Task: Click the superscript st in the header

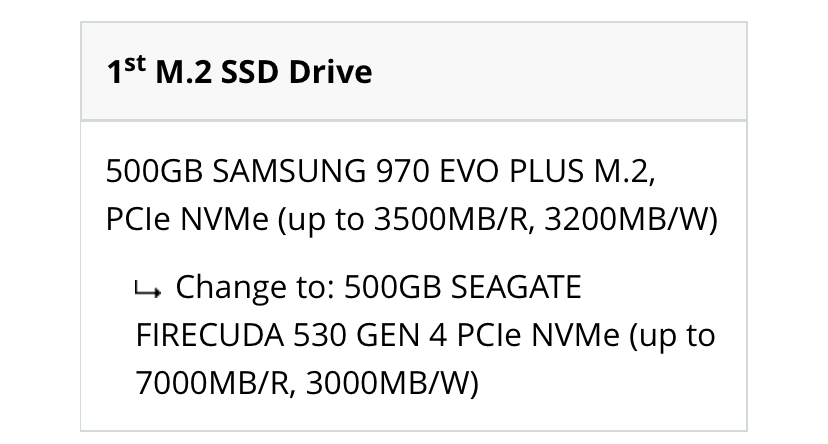Action: click(135, 63)
